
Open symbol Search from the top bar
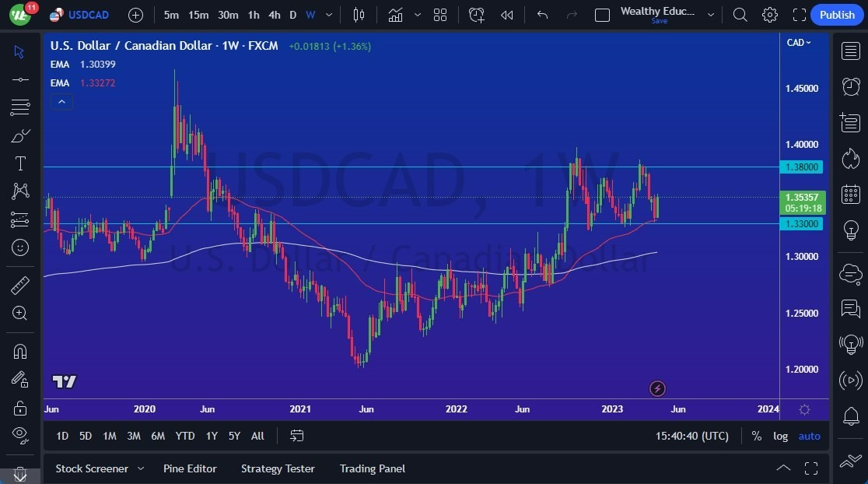click(x=740, y=15)
